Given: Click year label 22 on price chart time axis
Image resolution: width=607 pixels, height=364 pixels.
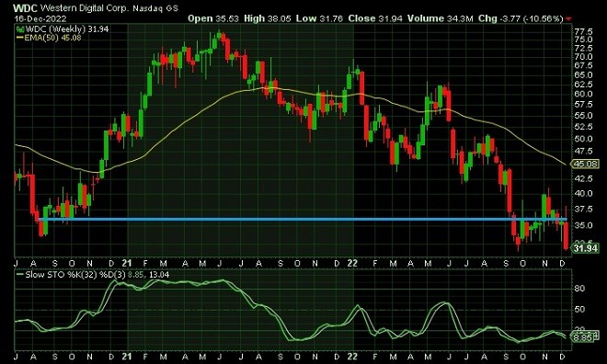Looking at the screenshot, I should 352,264.
